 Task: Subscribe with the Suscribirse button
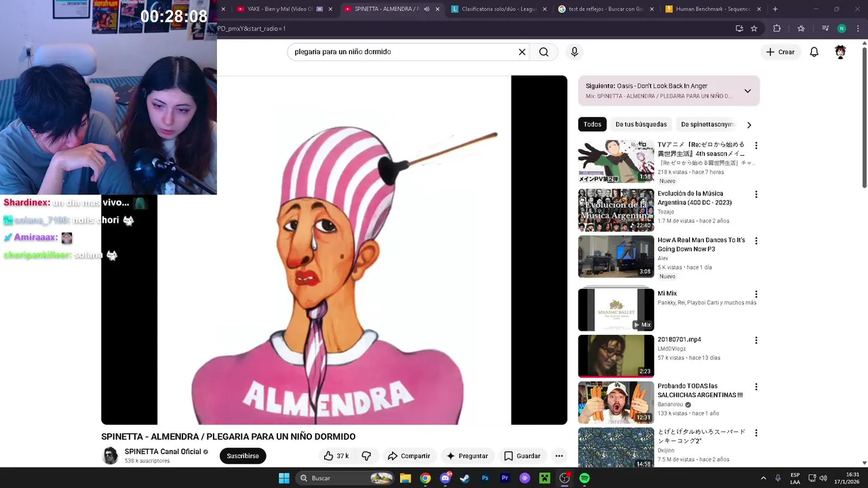(243, 456)
